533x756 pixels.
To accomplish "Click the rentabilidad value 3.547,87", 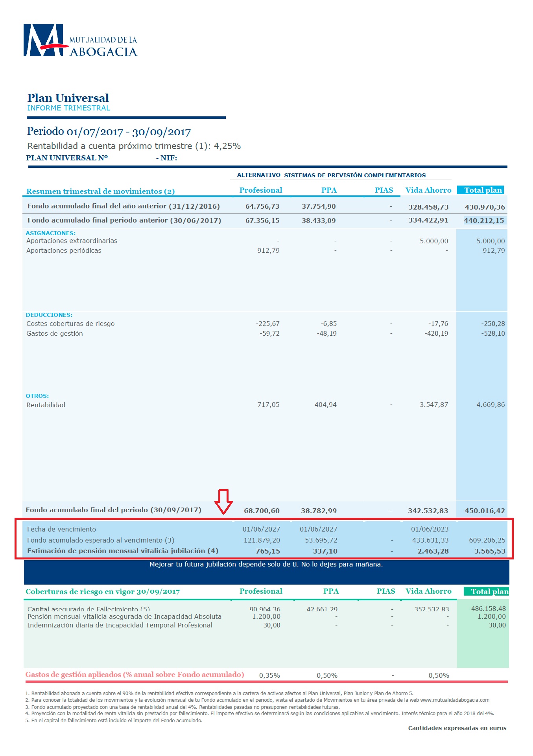I will (434, 405).
